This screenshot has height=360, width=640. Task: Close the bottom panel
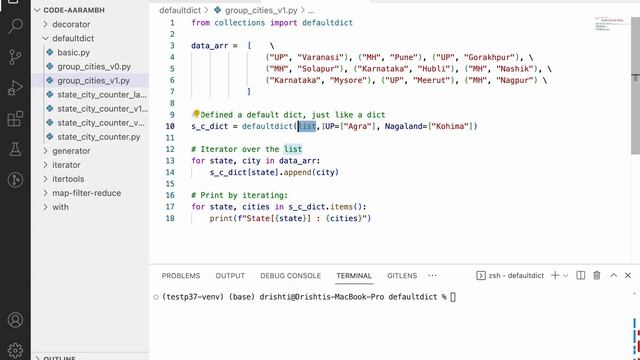pos(628,276)
